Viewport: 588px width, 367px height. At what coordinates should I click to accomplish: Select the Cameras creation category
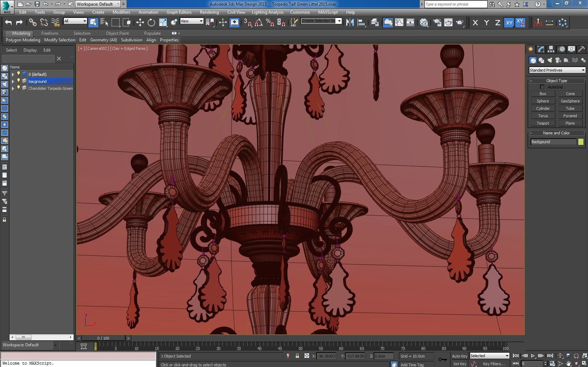[x=558, y=60]
